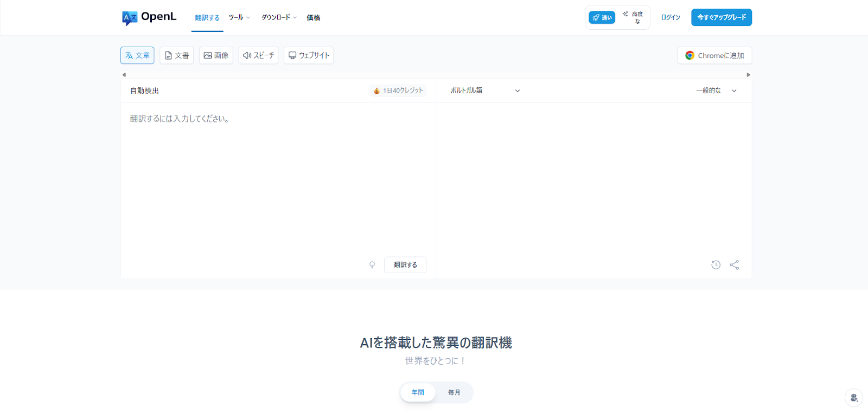Click the right scroll arrow above the translator
868x414 pixels.
pyautogui.click(x=748, y=75)
